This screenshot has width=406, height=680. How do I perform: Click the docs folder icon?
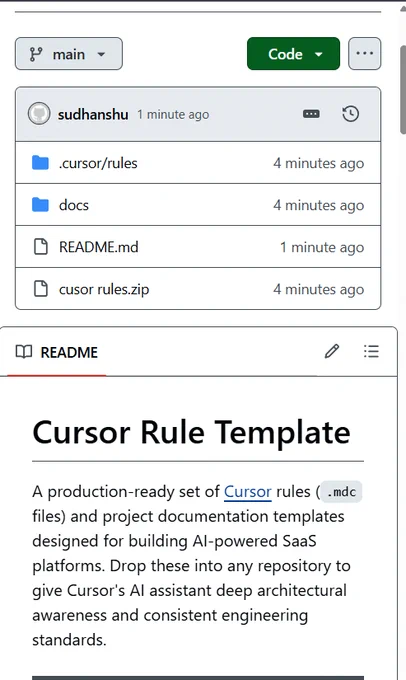point(40,205)
